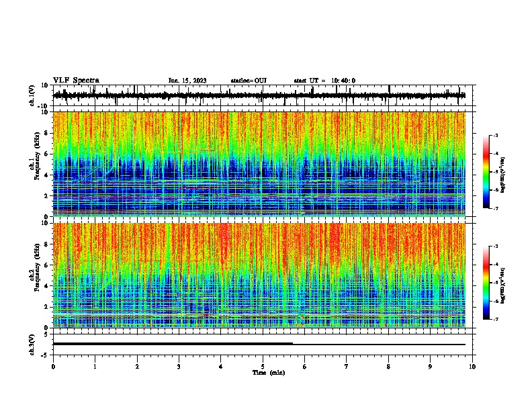The image size is (532, 411).
Task: Click the "-7" label on ch.1 color scale
Action: [496, 208]
